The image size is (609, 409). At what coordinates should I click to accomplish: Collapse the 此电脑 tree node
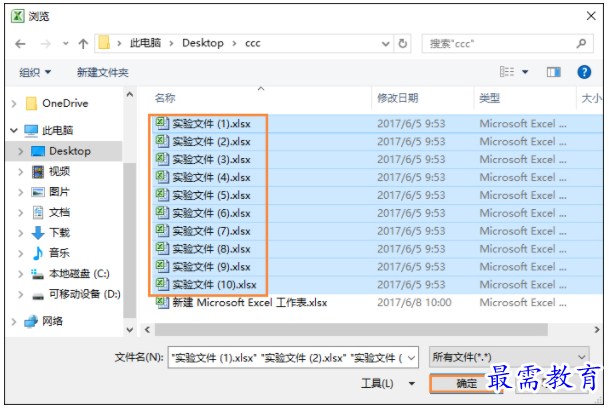coord(14,130)
